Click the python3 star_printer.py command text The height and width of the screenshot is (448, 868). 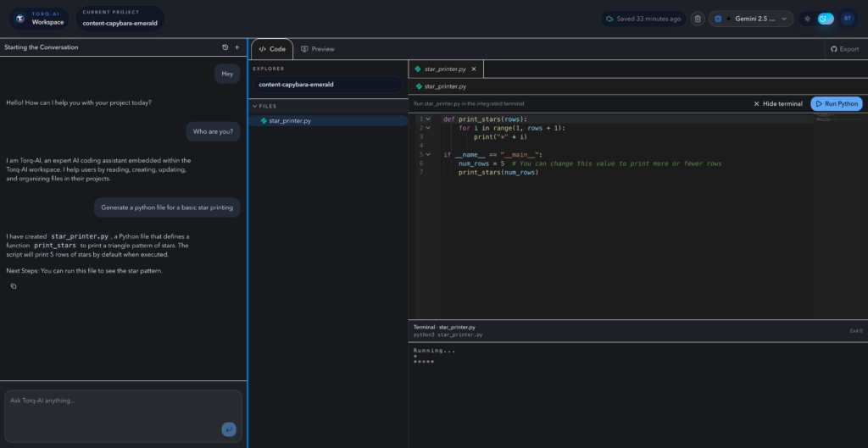click(x=448, y=335)
